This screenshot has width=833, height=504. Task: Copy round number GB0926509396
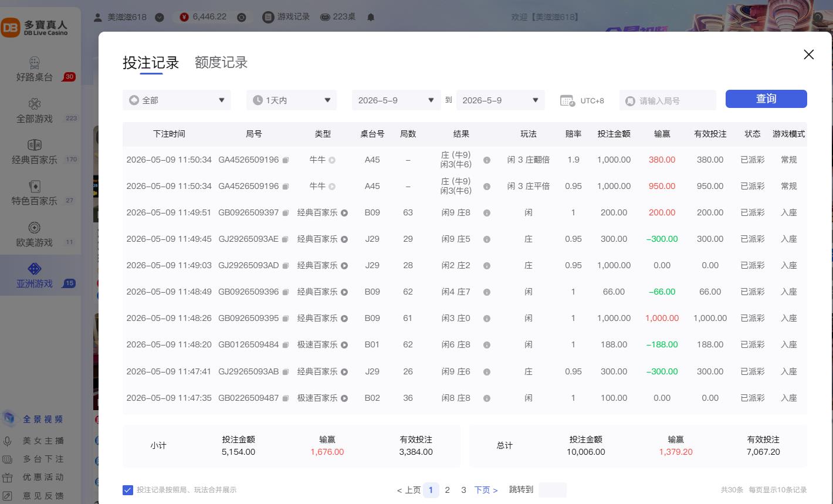pyautogui.click(x=286, y=292)
